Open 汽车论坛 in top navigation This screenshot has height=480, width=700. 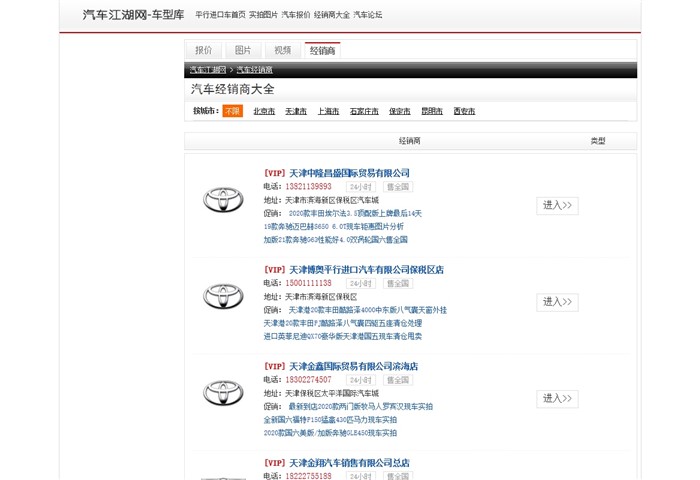pos(368,15)
